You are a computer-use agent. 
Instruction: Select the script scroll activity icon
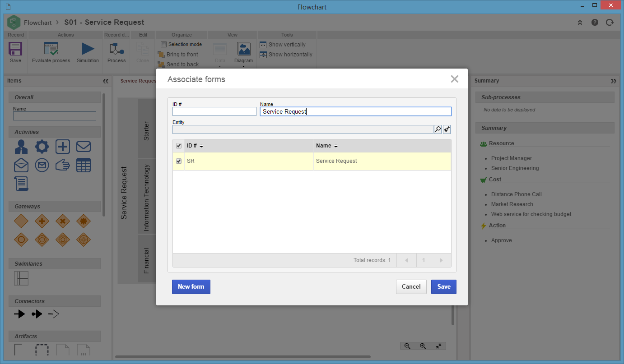[21, 184]
